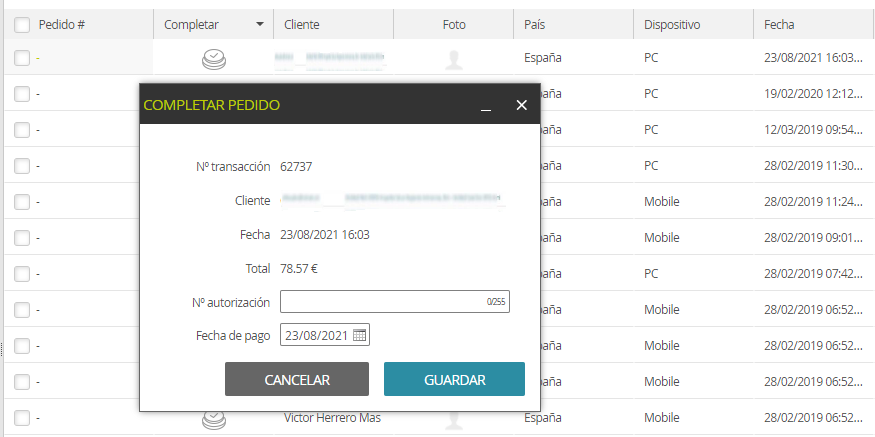Check the row dated 28/02/2019 09:01
Screen dimensions: 875x437
click(22, 238)
